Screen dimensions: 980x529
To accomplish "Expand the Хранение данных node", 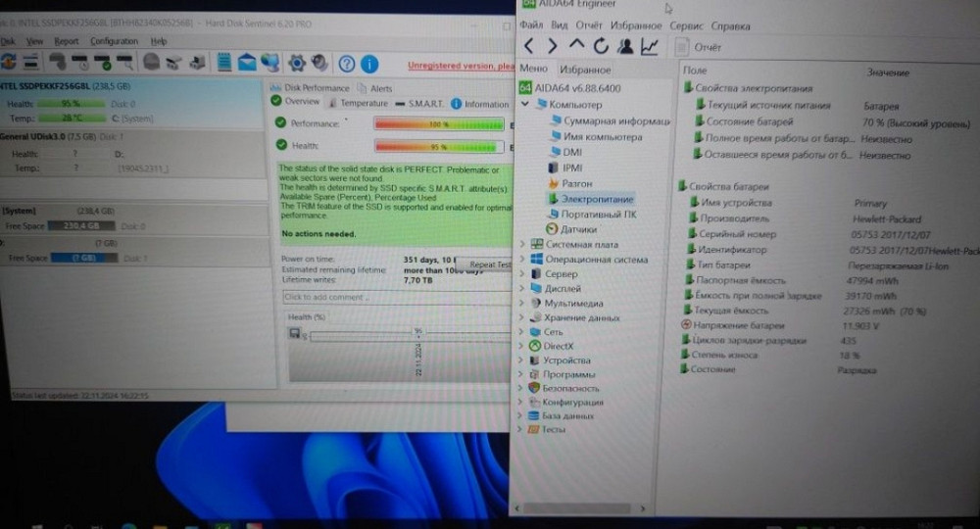I will 522,317.
